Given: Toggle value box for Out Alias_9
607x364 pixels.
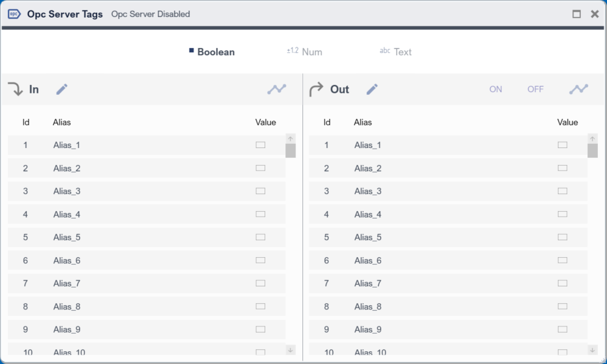Looking at the screenshot, I should pyautogui.click(x=562, y=329).
